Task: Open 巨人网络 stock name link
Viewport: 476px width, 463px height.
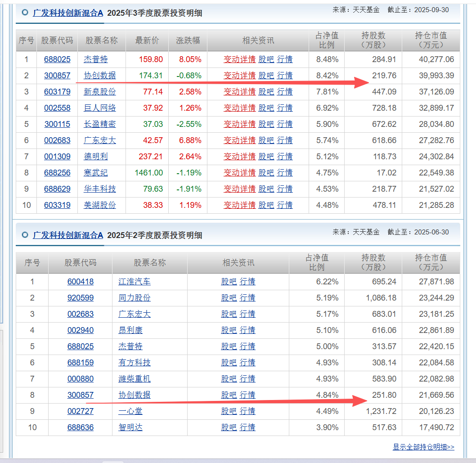Action: point(99,108)
